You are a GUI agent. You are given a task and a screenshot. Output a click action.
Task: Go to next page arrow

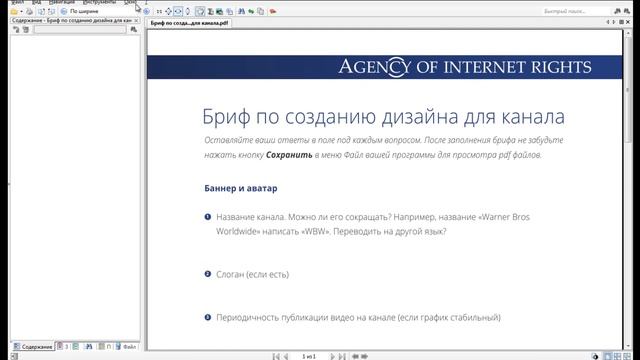click(333, 356)
